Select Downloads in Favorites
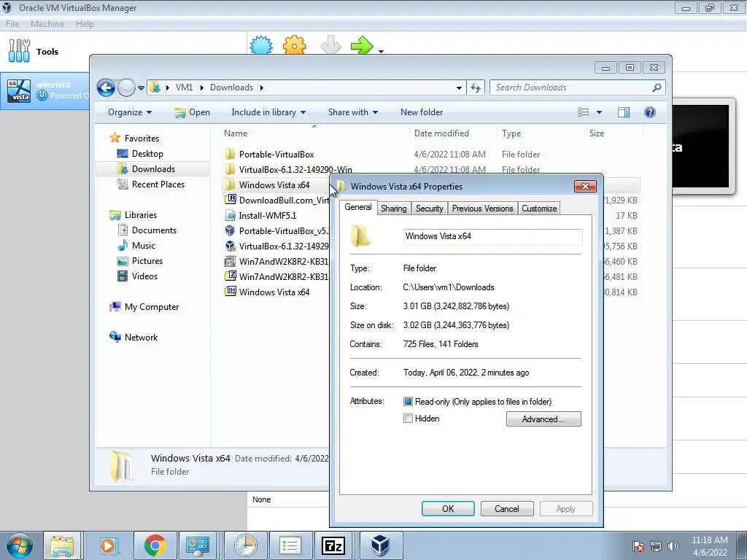Viewport: 747px width, 560px height. (153, 169)
